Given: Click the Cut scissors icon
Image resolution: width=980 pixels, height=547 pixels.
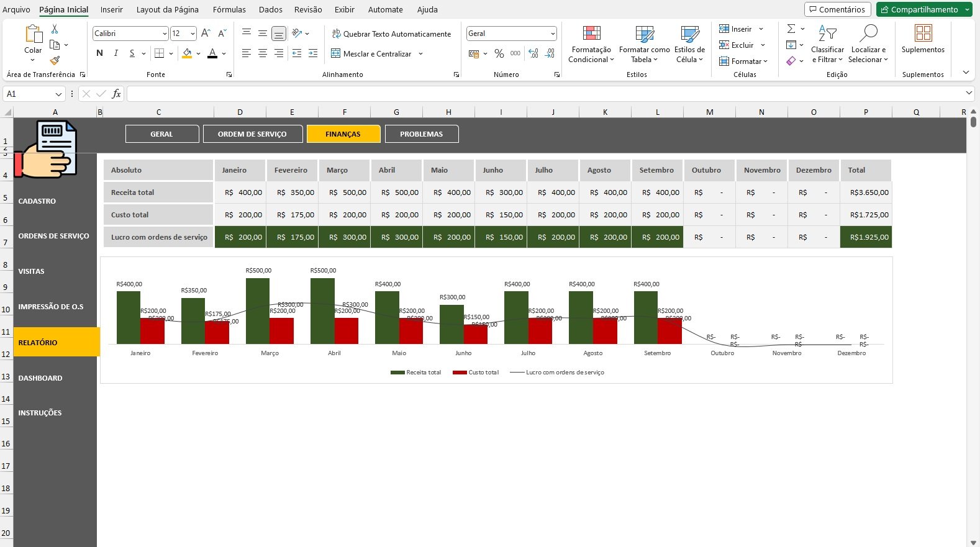Looking at the screenshot, I should point(55,29).
